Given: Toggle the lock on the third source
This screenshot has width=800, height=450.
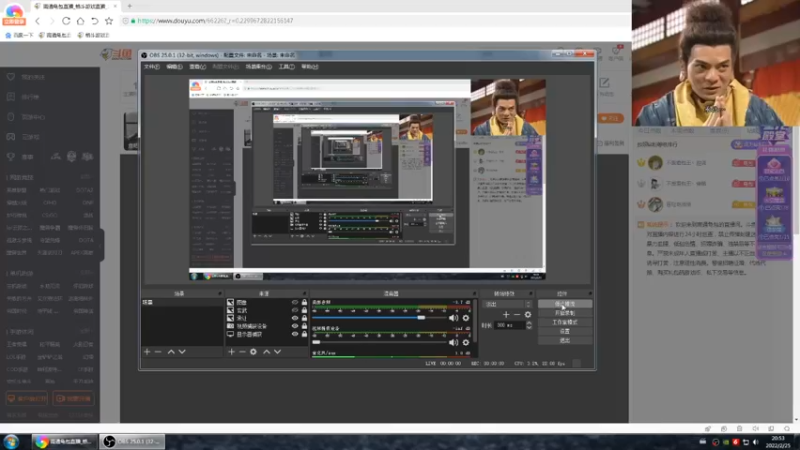Looking at the screenshot, I should click(305, 318).
